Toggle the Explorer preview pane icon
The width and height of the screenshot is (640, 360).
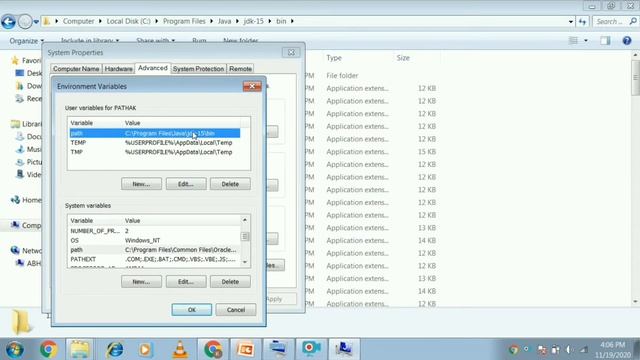coord(605,40)
